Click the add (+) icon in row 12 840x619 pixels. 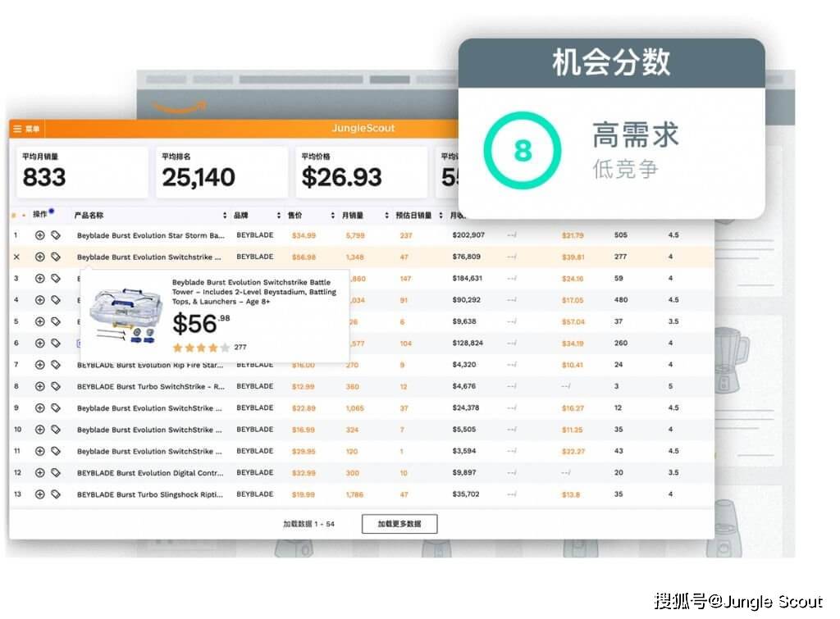tap(39, 473)
